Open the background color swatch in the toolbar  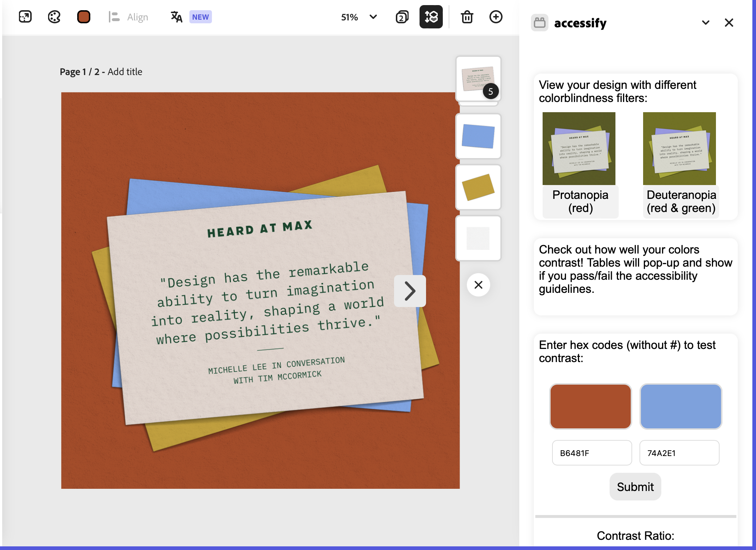pyautogui.click(x=83, y=17)
